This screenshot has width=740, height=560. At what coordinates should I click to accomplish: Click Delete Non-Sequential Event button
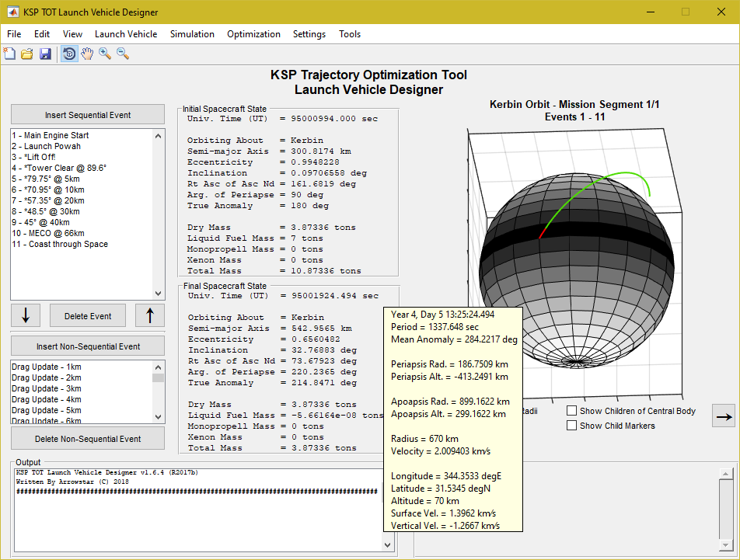click(x=88, y=439)
